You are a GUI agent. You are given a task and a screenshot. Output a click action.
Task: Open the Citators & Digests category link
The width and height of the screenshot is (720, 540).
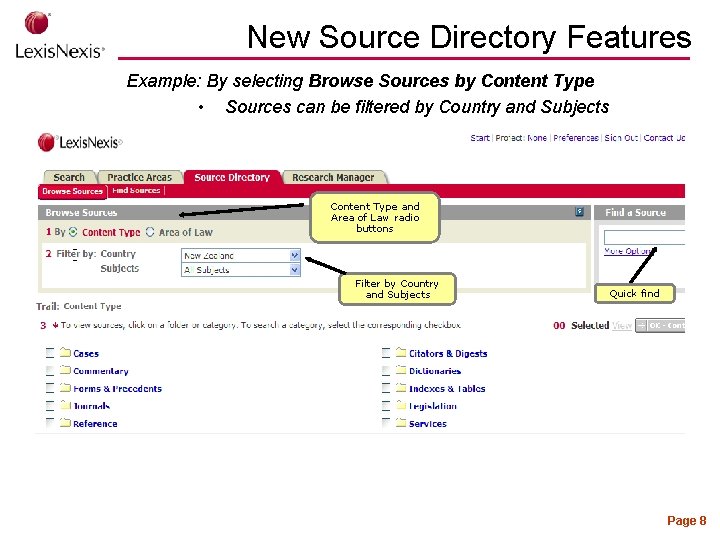[448, 354]
